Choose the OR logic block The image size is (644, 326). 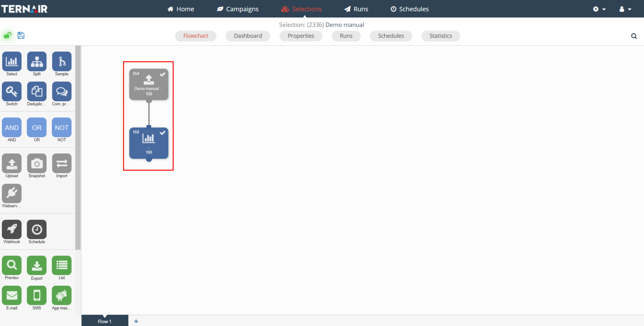[x=37, y=127]
